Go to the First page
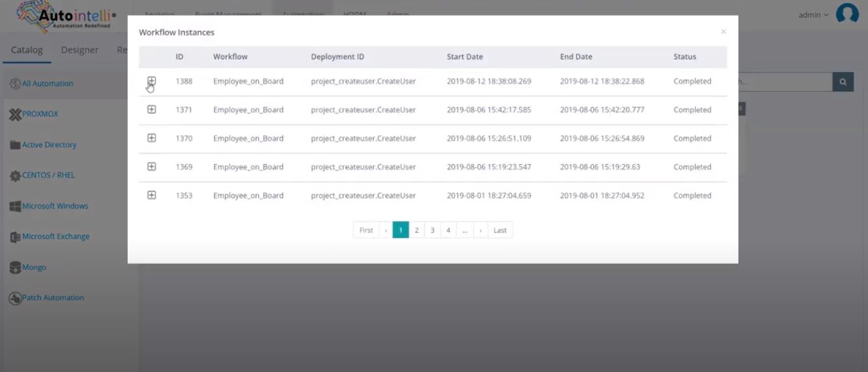This screenshot has height=372, width=868. [x=366, y=230]
